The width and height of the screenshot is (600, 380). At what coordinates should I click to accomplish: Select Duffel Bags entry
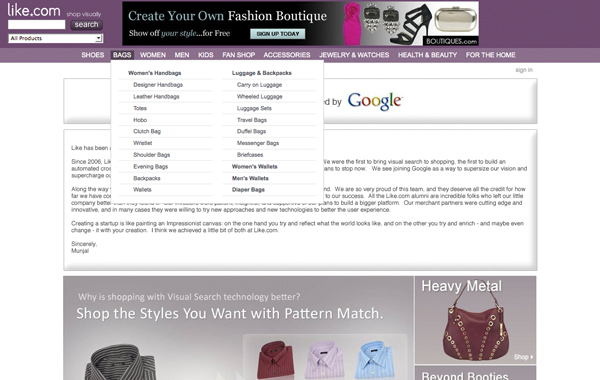coord(251,131)
